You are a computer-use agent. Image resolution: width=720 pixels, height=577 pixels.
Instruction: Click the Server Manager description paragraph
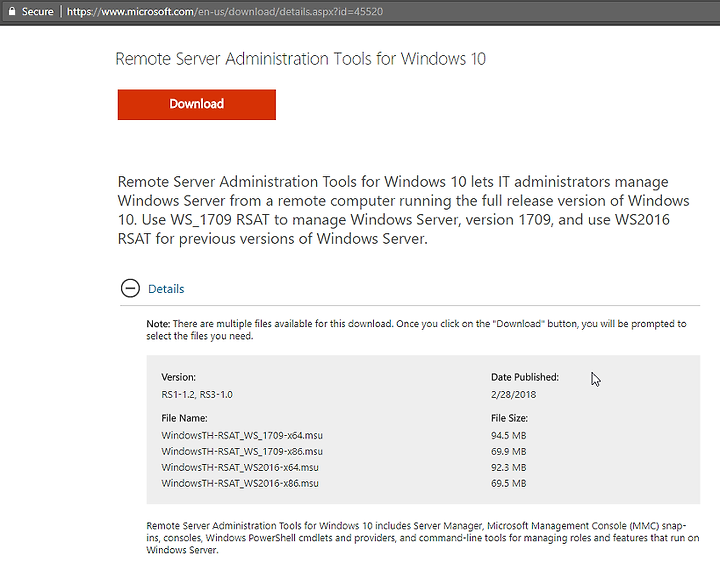(x=422, y=538)
